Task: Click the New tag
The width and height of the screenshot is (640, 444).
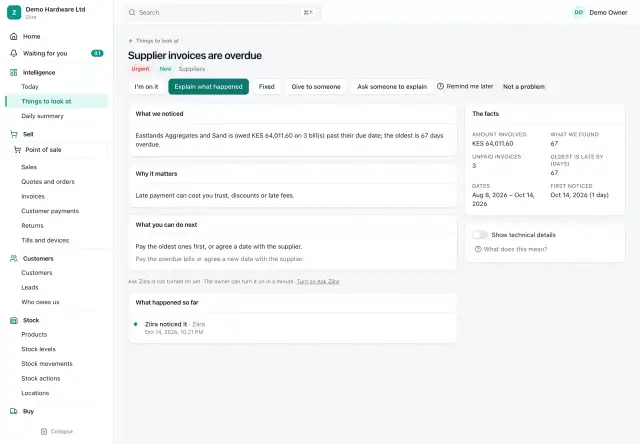Action: coord(165,69)
